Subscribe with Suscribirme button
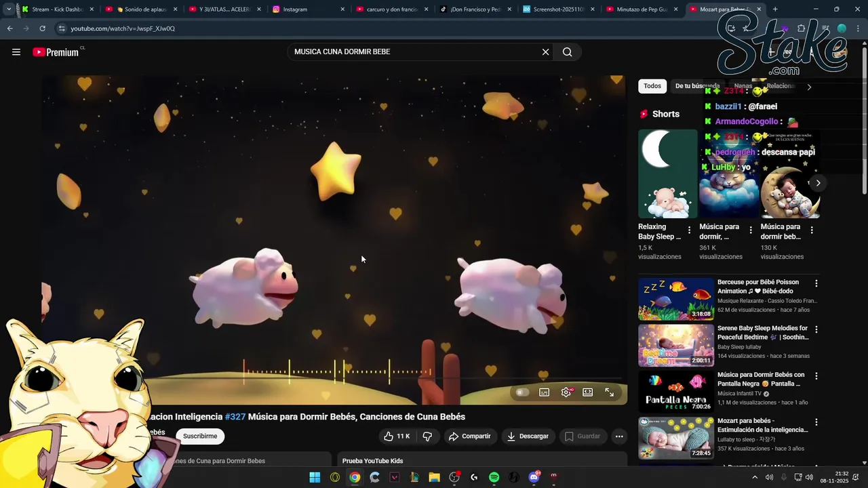The width and height of the screenshot is (868, 488). coord(200,436)
